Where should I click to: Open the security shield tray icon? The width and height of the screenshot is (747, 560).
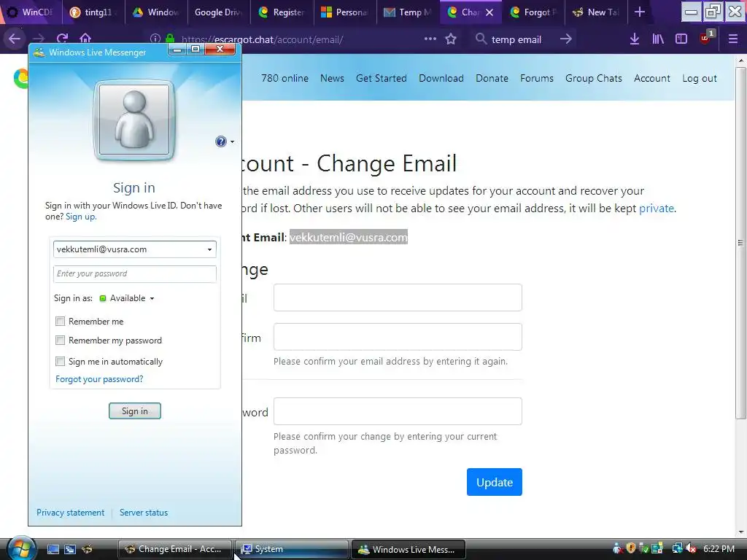coord(631,548)
